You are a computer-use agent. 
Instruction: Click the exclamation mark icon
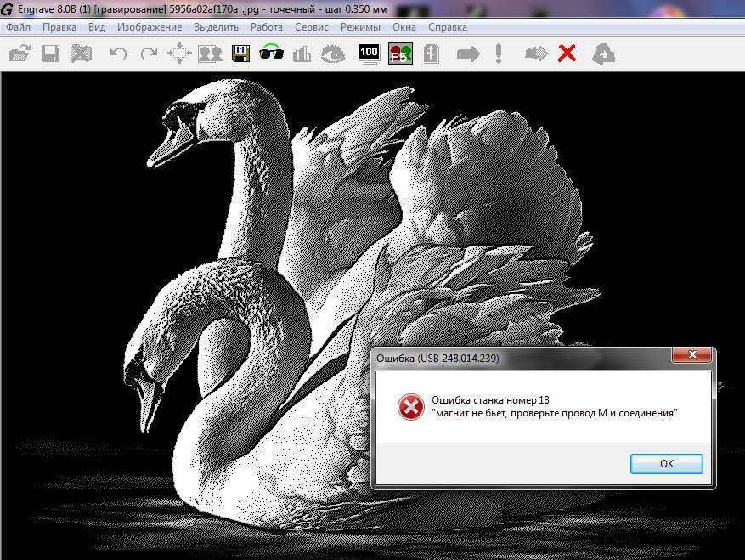coord(499,54)
